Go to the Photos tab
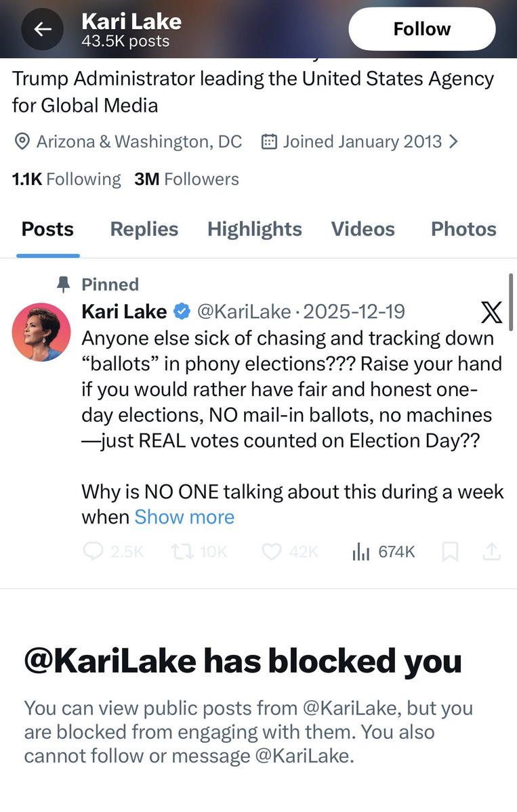 point(463,229)
